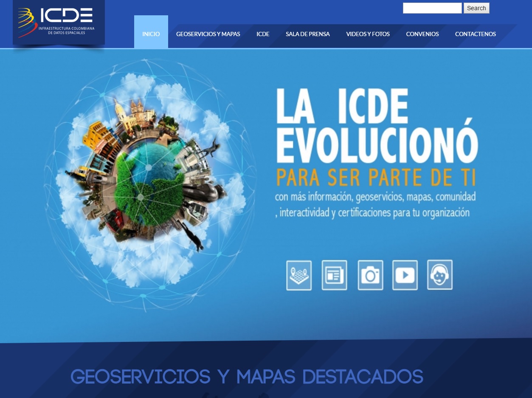Viewport: 532px width, 398px height.
Task: Open the video play icon in banner
Action: point(405,275)
